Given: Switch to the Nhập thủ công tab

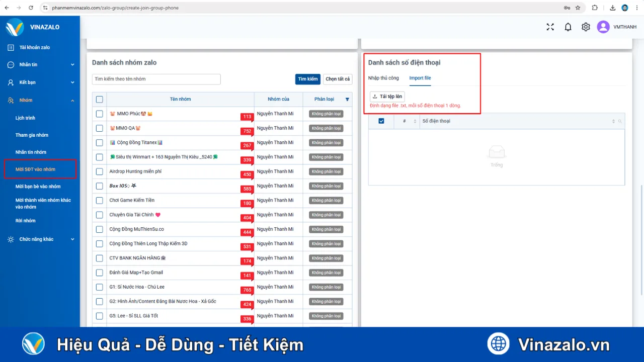Looking at the screenshot, I should (x=383, y=78).
